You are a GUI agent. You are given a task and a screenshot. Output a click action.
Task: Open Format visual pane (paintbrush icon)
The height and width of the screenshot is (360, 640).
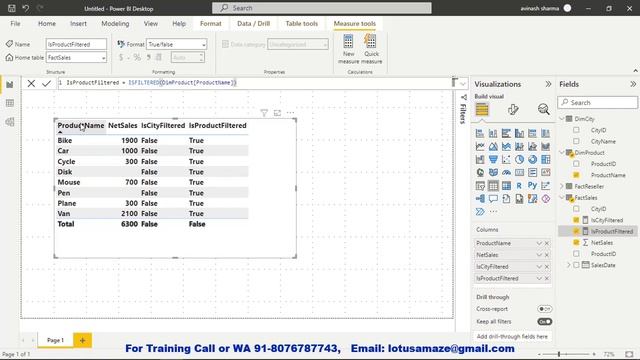click(513, 109)
